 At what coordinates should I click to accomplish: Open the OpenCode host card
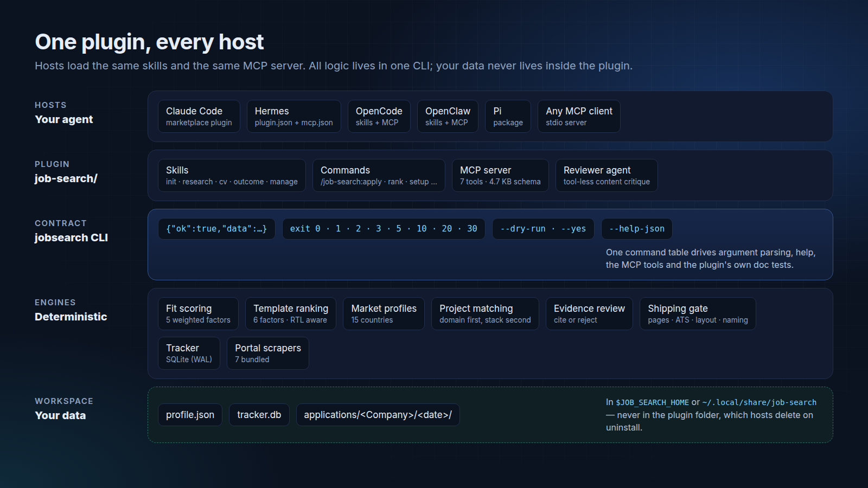[379, 116]
